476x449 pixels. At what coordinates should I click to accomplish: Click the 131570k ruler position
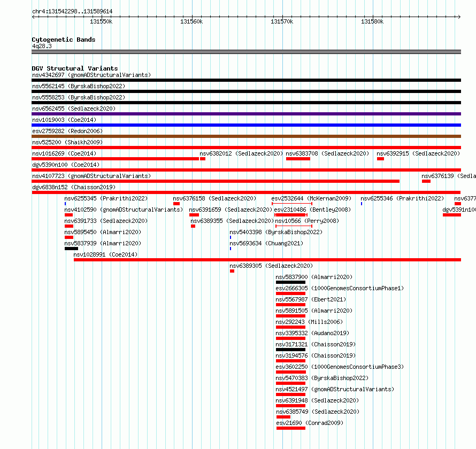[282, 21]
